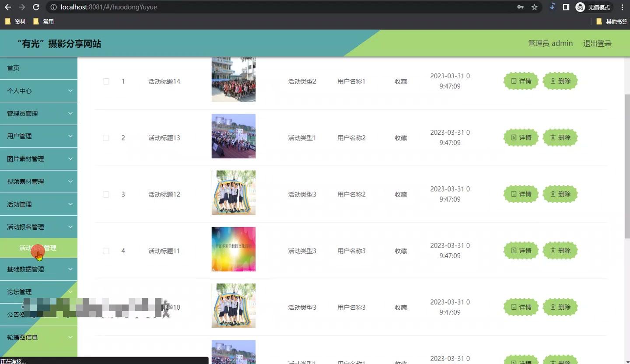Open the saved passwords key icon
The height and width of the screenshot is (364, 630).
[x=521, y=7]
